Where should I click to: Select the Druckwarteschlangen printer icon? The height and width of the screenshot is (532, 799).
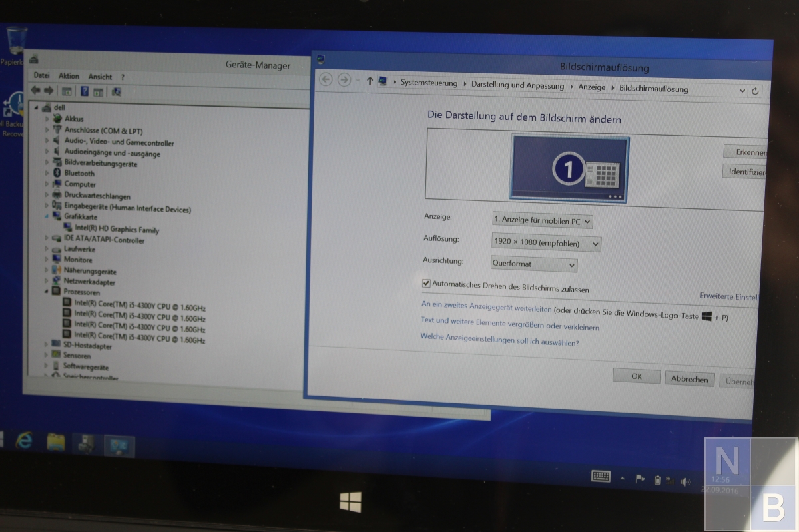pos(57,195)
